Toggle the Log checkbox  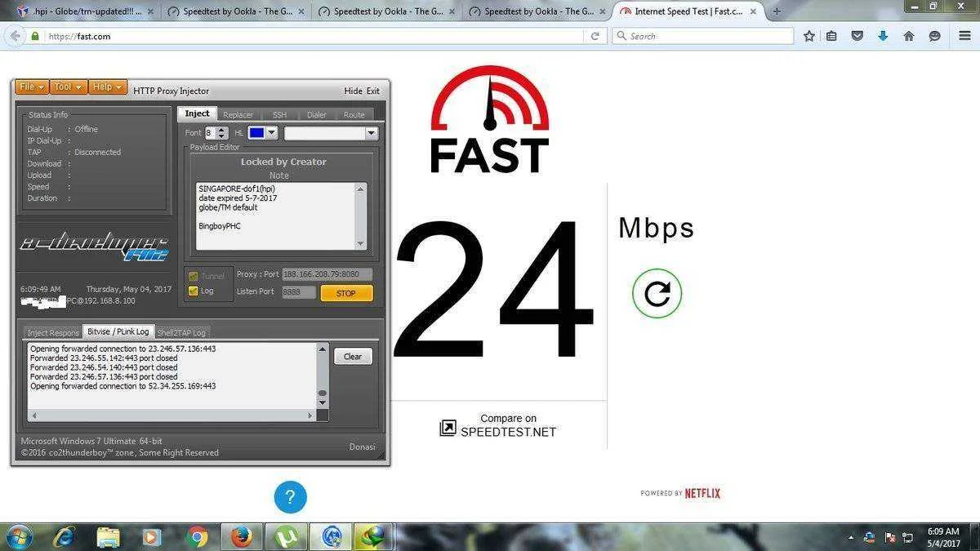pos(193,291)
